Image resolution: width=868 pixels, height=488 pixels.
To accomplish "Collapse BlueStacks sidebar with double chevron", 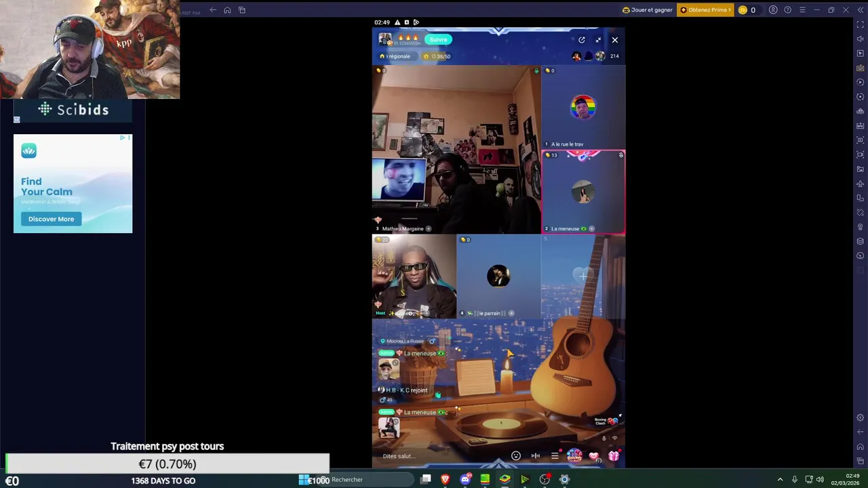I will 861,10.
